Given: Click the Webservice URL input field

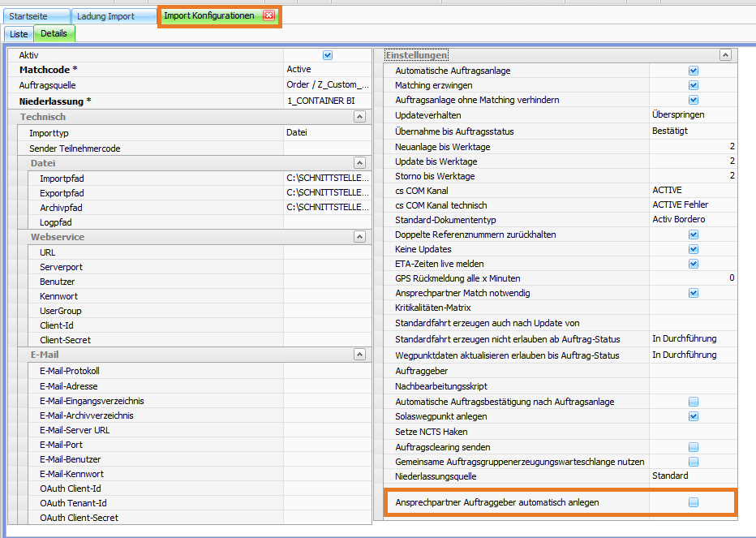Looking at the screenshot, I should [329, 252].
